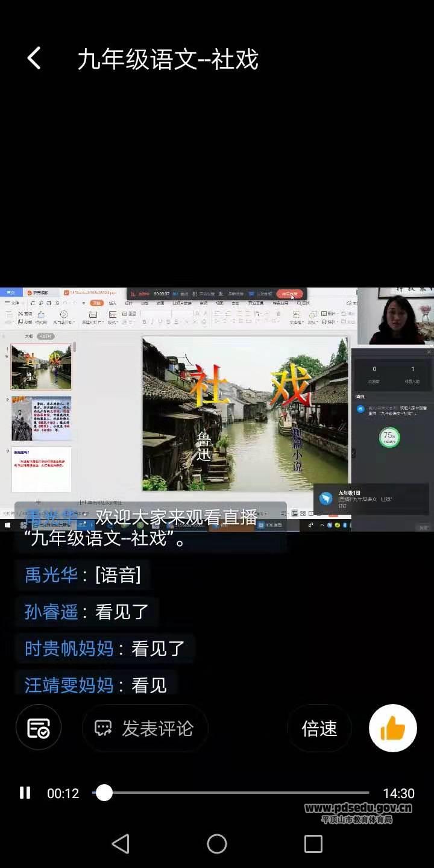Tap the back arrow beside the lesson title
434x868 pixels.
point(34,59)
